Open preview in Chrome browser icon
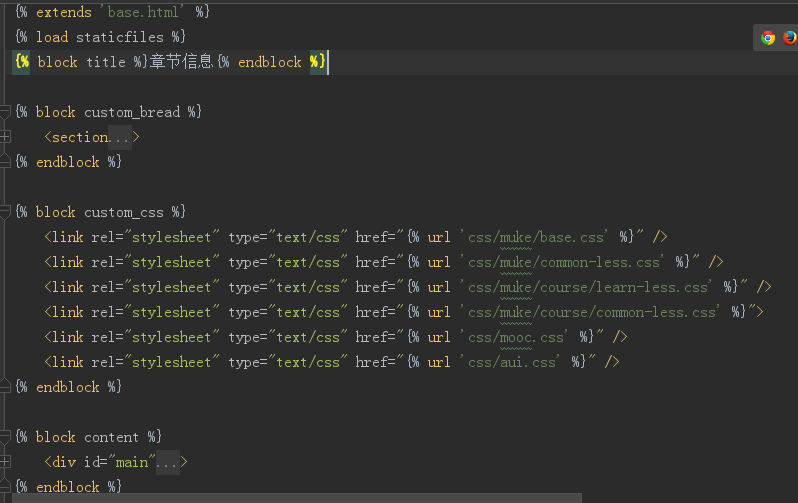798x503 pixels. (768, 38)
